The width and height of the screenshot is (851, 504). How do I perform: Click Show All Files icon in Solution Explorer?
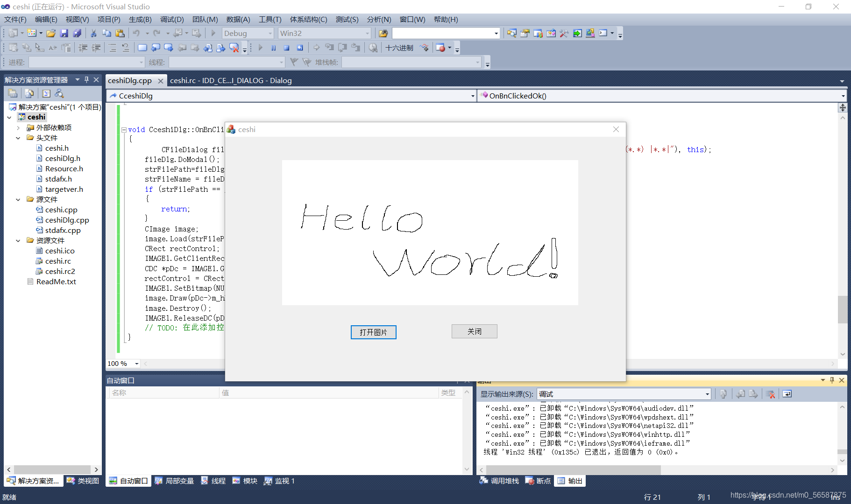pos(29,93)
